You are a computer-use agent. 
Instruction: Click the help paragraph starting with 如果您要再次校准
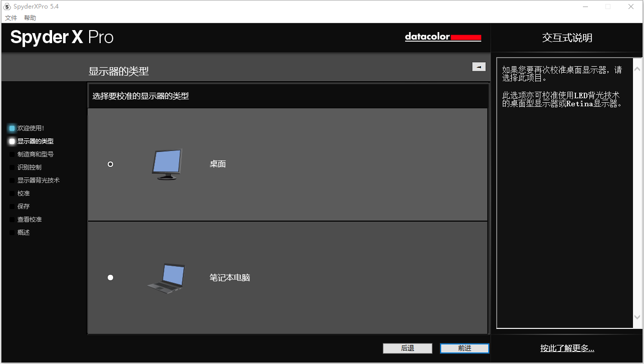[562, 74]
